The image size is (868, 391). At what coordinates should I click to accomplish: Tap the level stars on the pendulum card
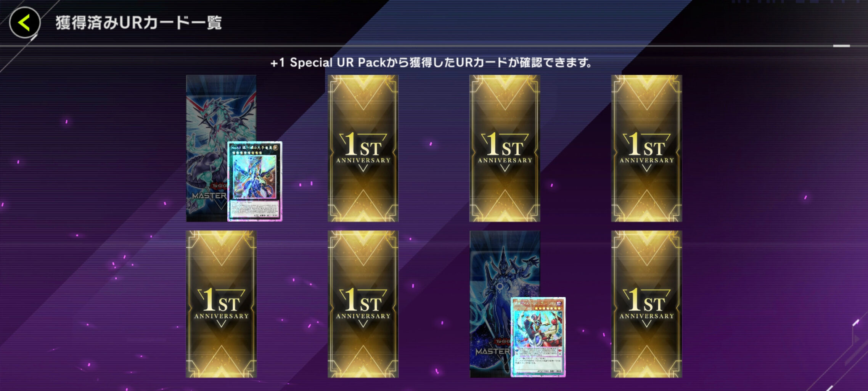[x=548, y=309]
